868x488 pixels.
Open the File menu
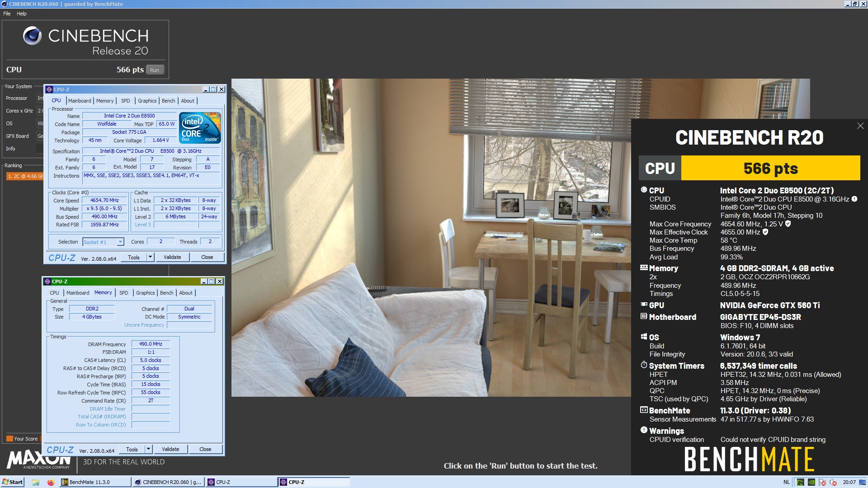7,14
